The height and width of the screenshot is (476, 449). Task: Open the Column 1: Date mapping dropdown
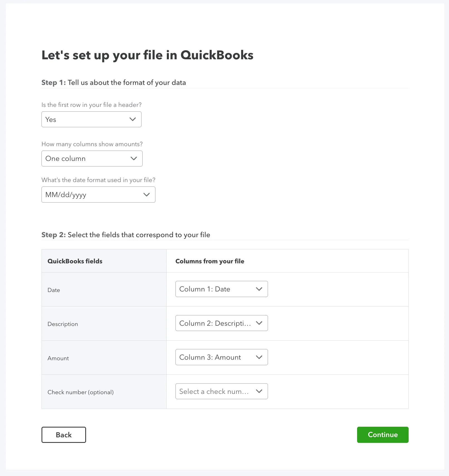[x=222, y=289]
